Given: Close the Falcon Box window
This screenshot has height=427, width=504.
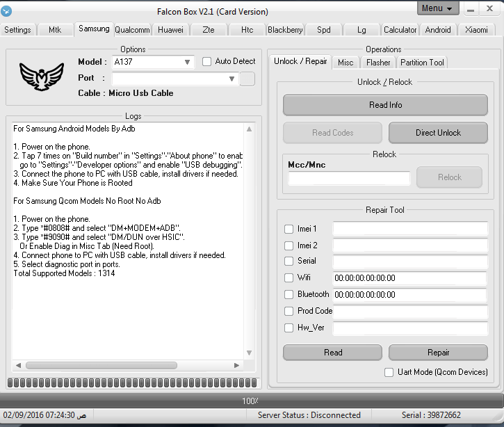Looking at the screenshot, I should 489,8.
